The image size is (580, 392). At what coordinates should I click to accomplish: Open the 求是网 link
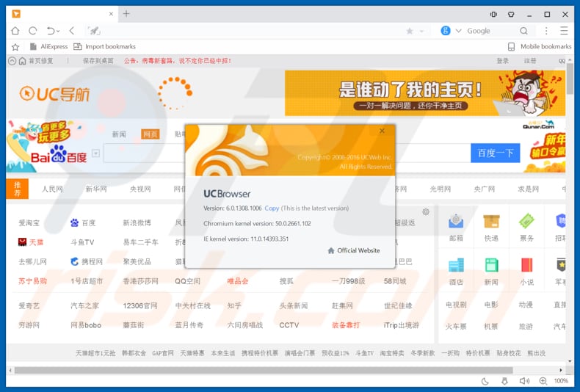point(528,189)
